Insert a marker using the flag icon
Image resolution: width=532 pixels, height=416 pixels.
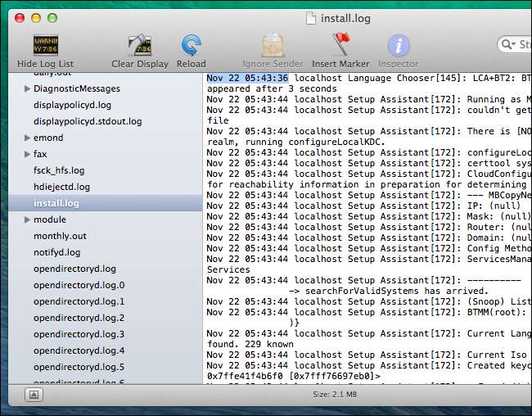click(341, 46)
